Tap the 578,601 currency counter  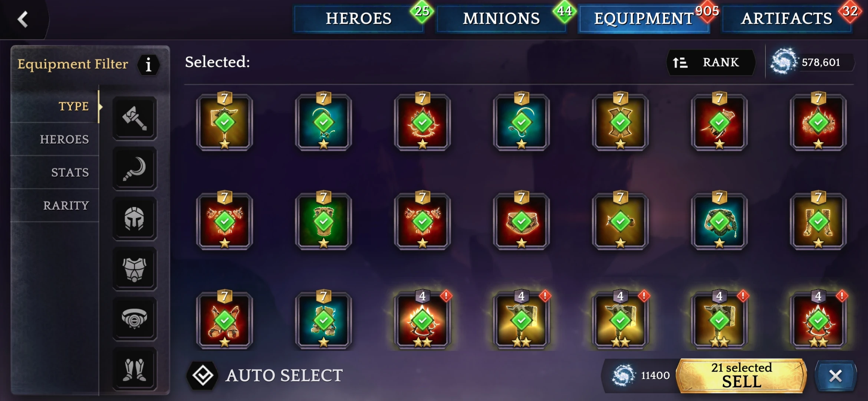[x=812, y=62]
